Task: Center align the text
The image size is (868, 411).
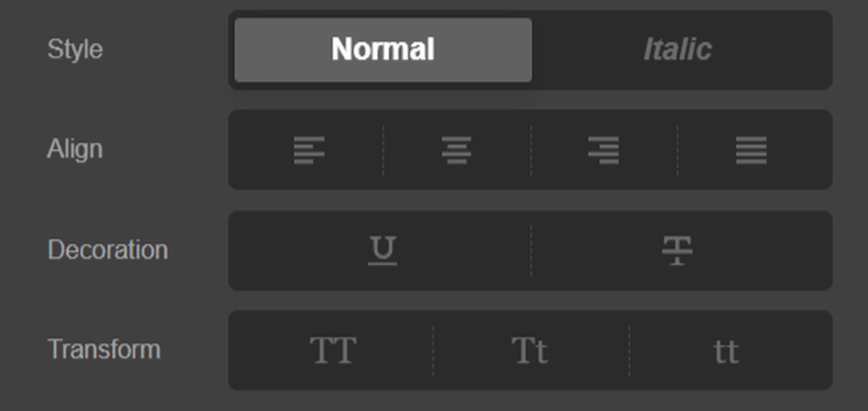Action: [x=457, y=150]
